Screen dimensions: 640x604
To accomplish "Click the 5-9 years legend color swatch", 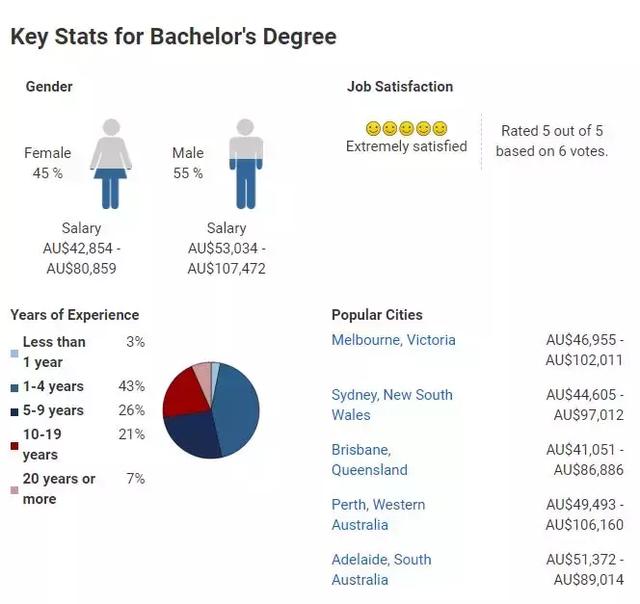I will 14,412.
